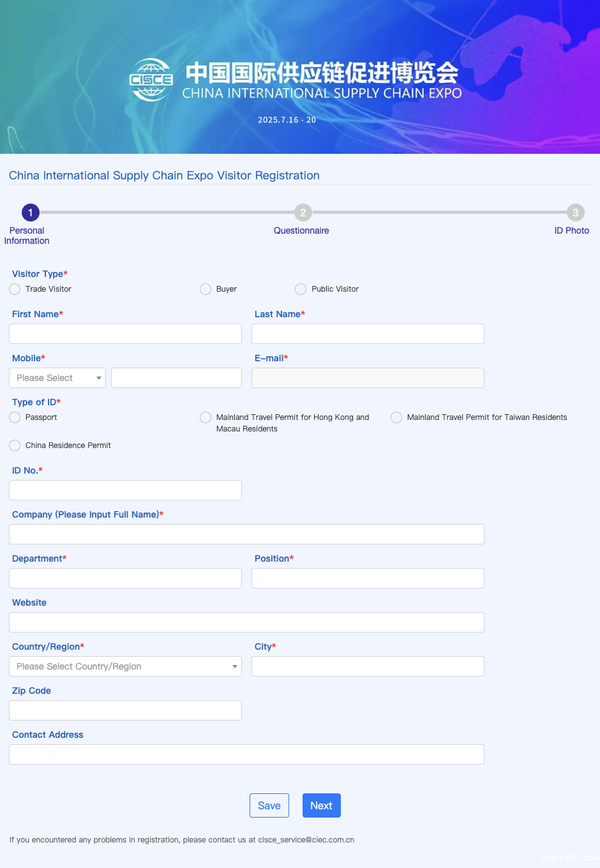Focus the E-mail input box
Viewport: 600px width, 868px height.
(x=368, y=378)
